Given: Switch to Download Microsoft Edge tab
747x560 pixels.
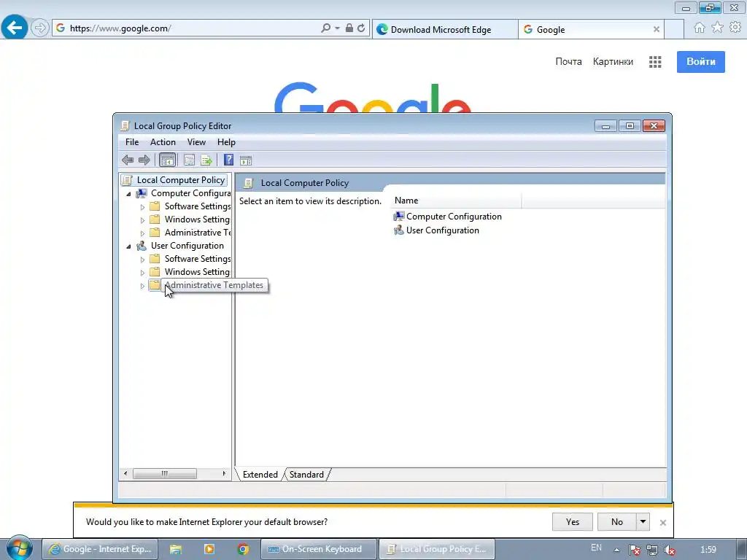Looking at the screenshot, I should click(445, 29).
